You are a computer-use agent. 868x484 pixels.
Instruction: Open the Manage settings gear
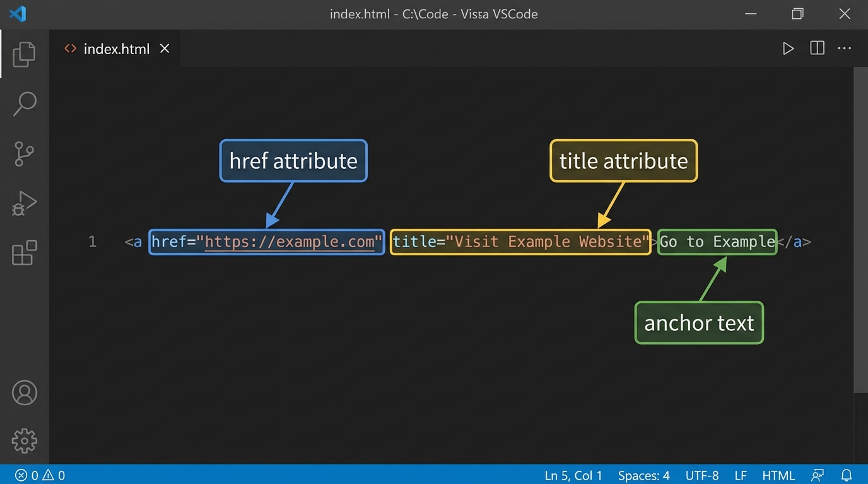tap(24, 441)
